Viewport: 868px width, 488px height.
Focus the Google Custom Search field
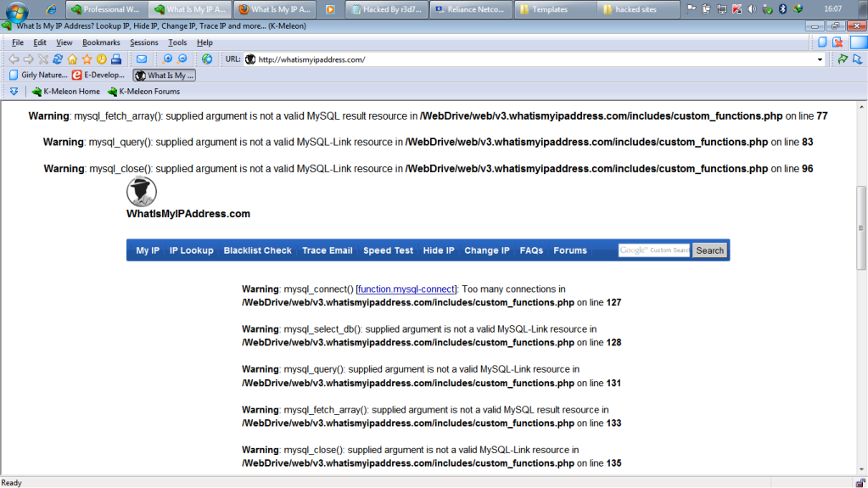(x=654, y=250)
